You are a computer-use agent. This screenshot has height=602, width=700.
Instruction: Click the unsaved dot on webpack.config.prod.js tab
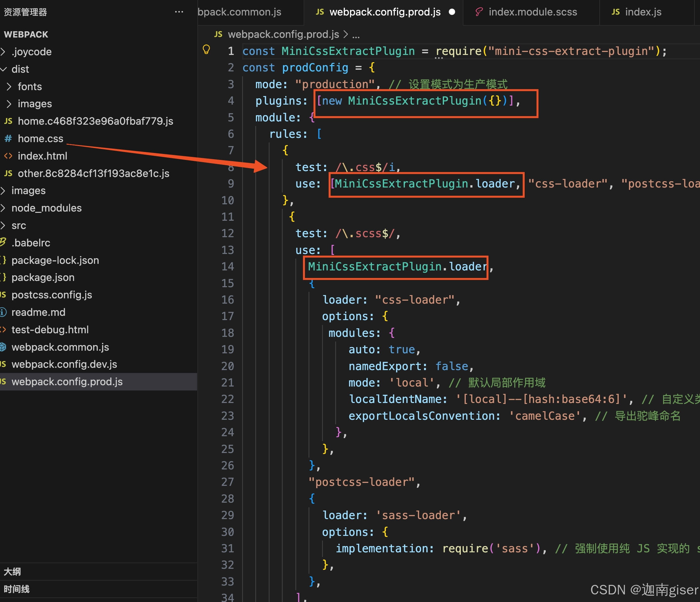pyautogui.click(x=452, y=12)
